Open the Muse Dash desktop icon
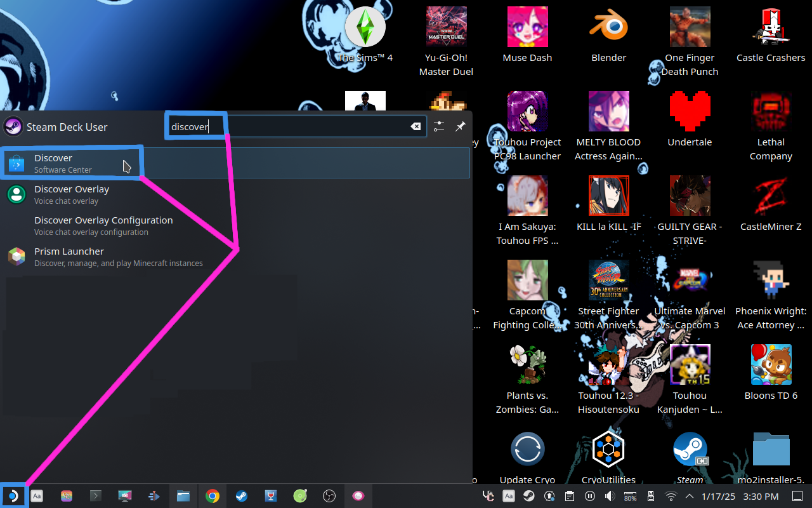Screen dimensions: 812x508 (528, 35)
